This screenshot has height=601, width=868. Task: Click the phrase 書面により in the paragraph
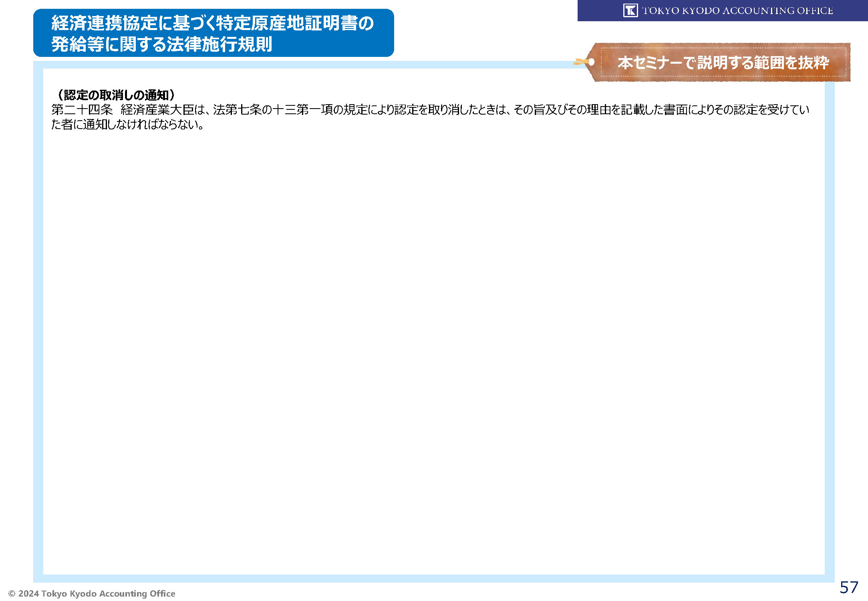[688, 110]
